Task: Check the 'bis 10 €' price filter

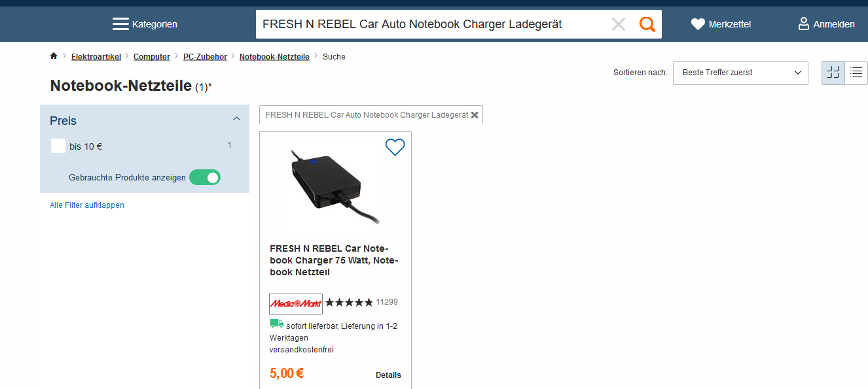Action: (x=58, y=146)
